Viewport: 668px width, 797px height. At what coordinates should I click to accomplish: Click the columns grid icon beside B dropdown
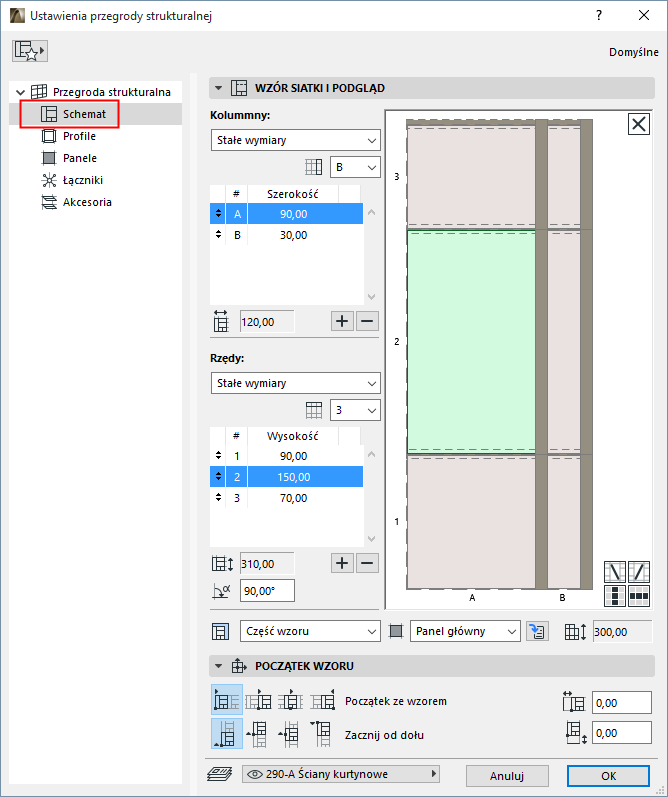[314, 167]
